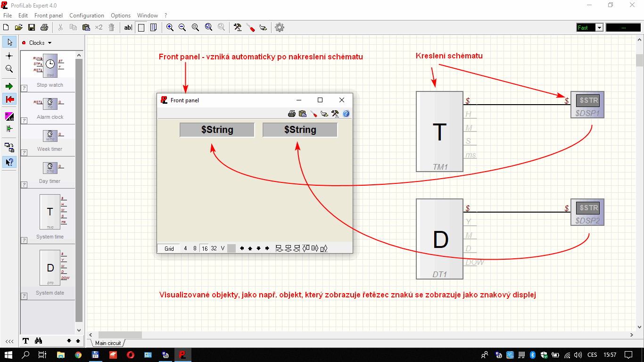This screenshot has height=362, width=644.
Task: Collapse the library panel with the <<< arrows
Action: pyautogui.click(x=9, y=341)
